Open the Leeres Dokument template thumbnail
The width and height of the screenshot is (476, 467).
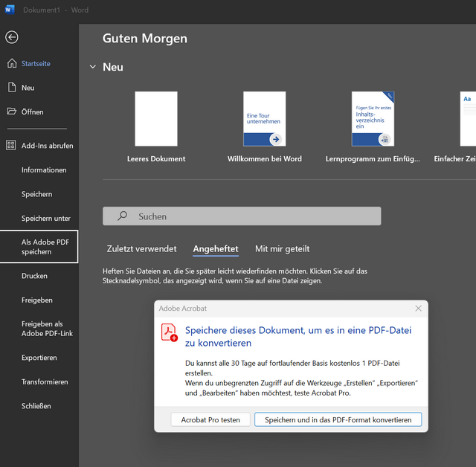click(x=156, y=119)
